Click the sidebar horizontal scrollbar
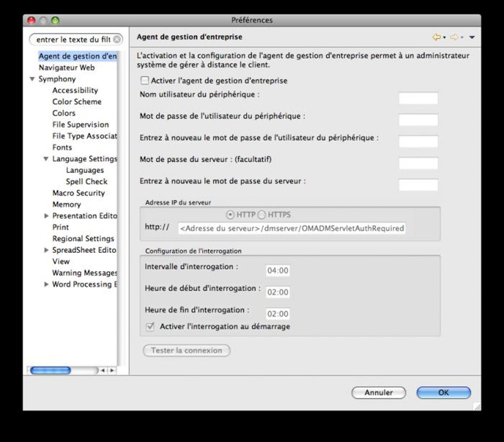 point(49,370)
